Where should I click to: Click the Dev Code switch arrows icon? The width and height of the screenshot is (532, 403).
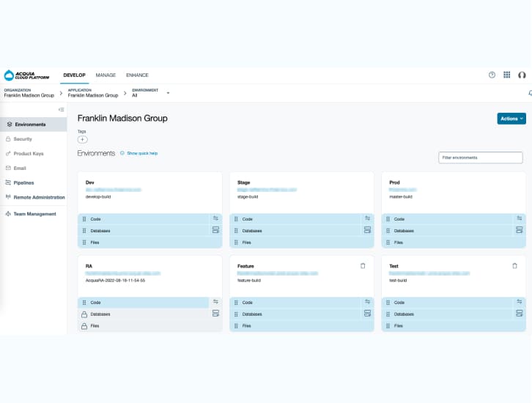[x=215, y=218]
